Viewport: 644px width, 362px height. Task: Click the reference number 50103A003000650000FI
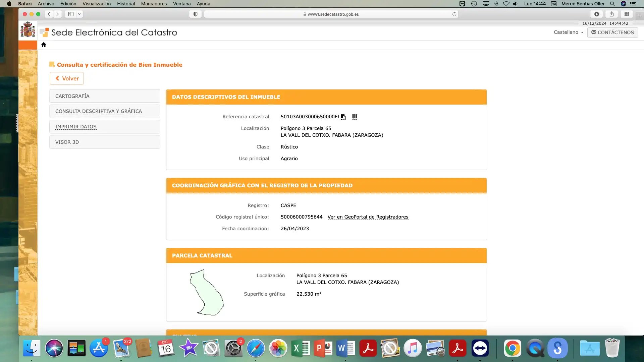point(310,117)
